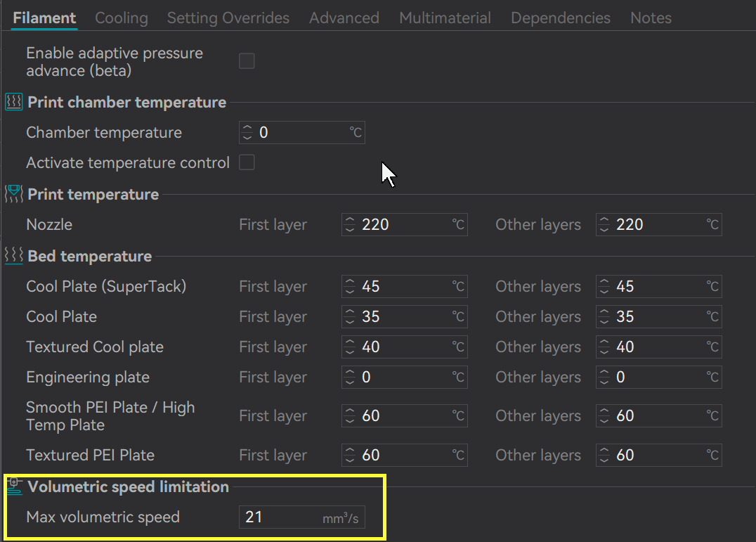Click the Print chamber temperature section icon
Viewport: 756px width, 542px height.
coord(14,103)
